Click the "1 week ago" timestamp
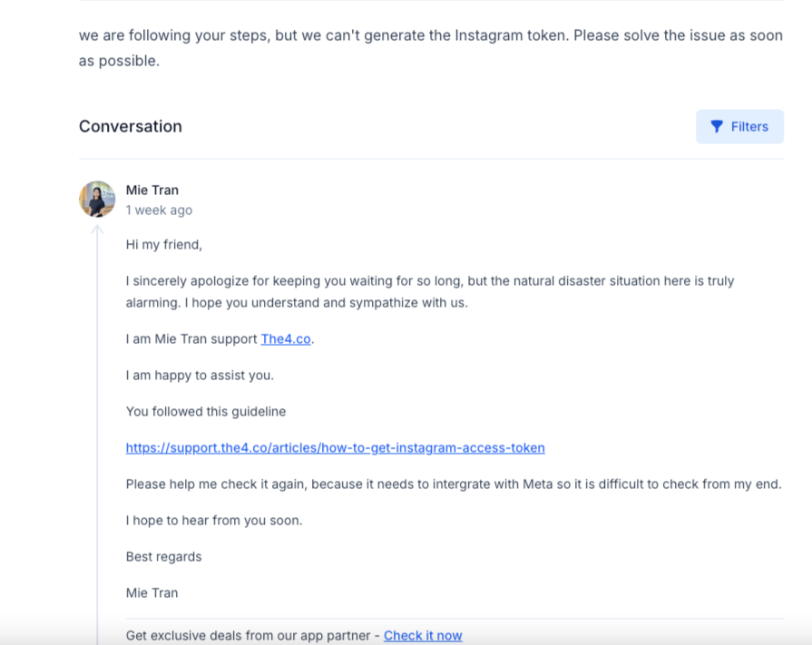This screenshot has width=812, height=645. click(159, 210)
